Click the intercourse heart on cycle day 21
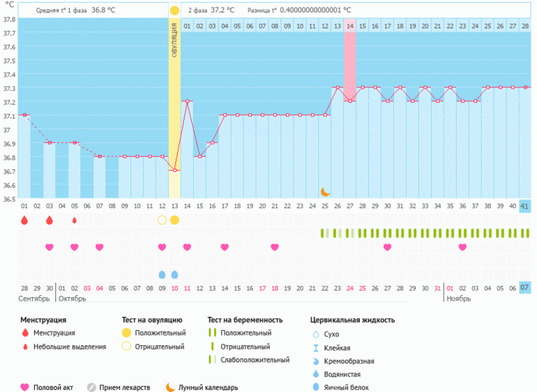 (275, 247)
